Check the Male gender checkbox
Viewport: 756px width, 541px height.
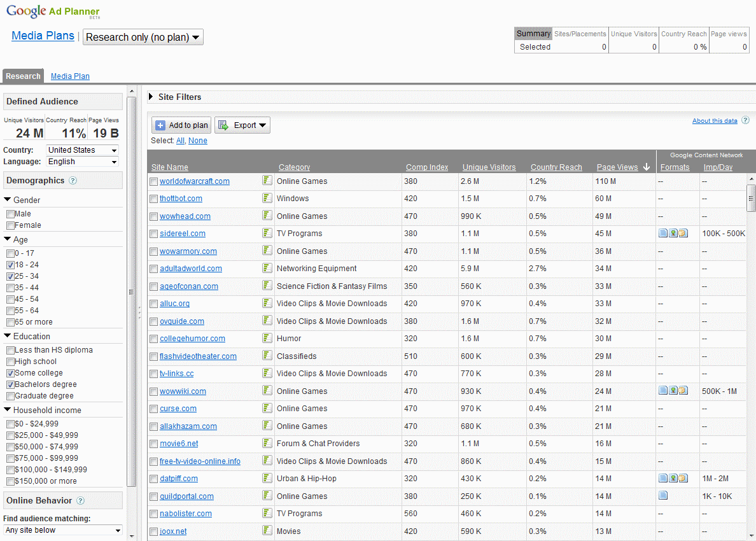tap(10, 214)
